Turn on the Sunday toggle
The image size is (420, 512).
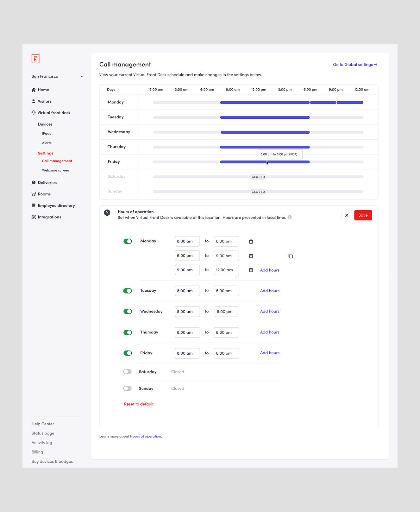(x=128, y=389)
